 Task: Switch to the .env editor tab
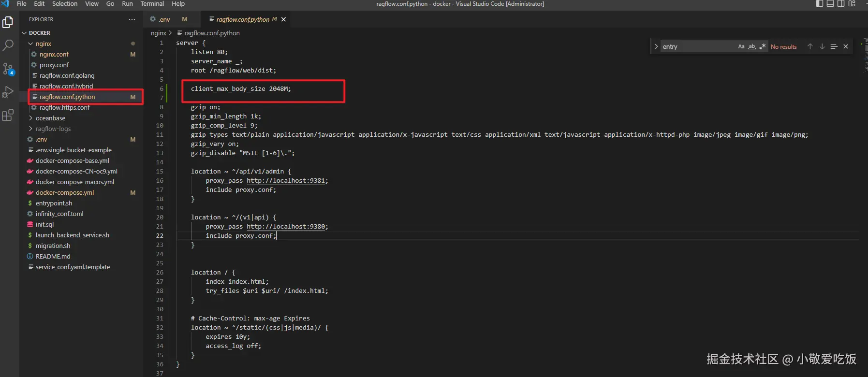[x=164, y=19]
